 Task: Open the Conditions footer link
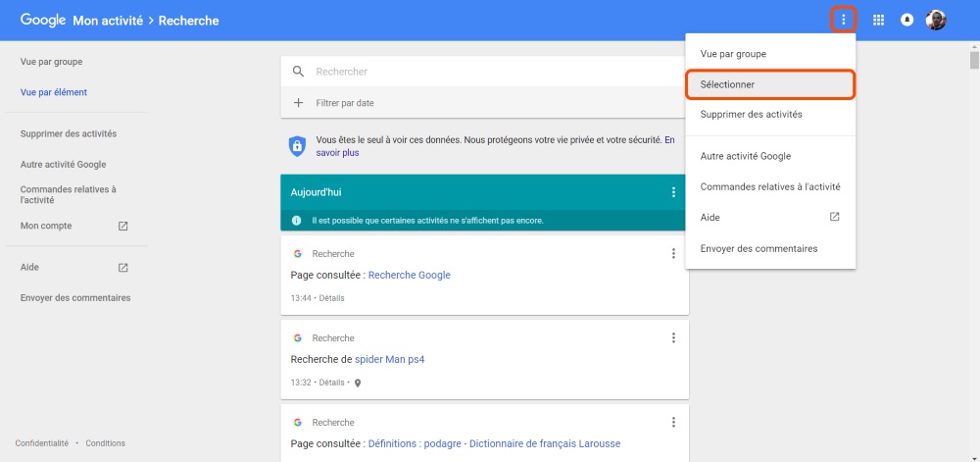105,443
